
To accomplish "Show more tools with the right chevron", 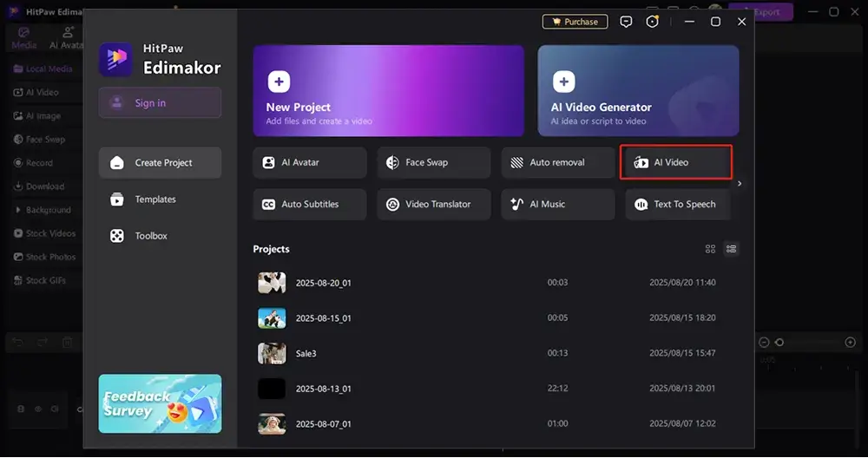I will (740, 184).
